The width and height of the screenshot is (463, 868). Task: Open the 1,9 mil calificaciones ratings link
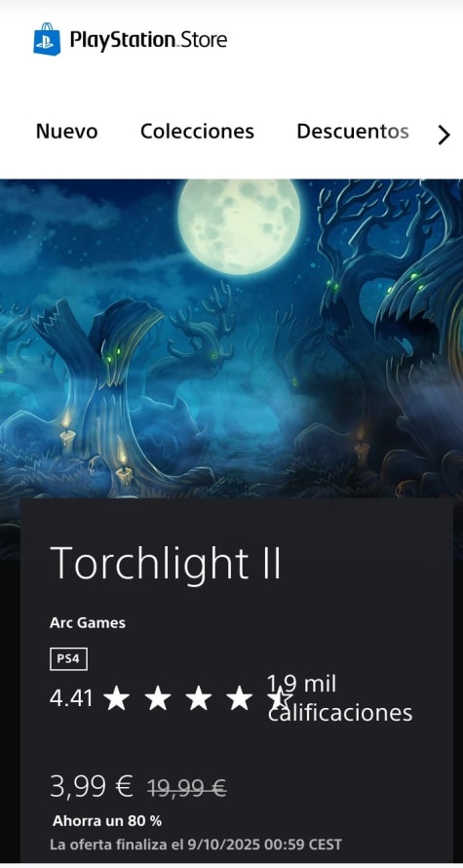[340, 698]
